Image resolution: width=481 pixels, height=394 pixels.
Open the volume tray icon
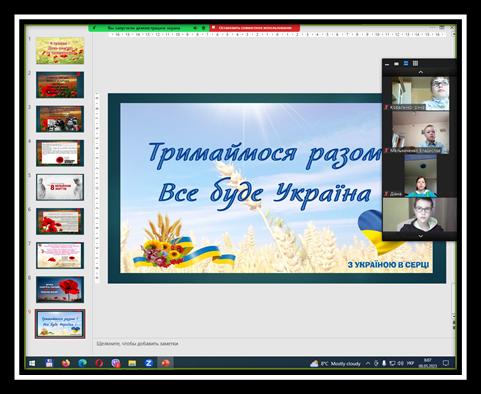401,364
